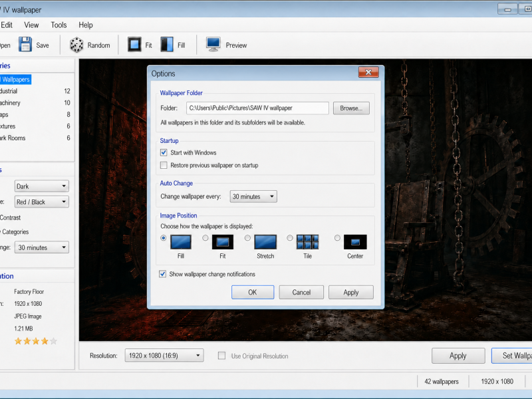This screenshot has width=532, height=399.
Task: Click the JPEG Image type text
Action: point(27,317)
